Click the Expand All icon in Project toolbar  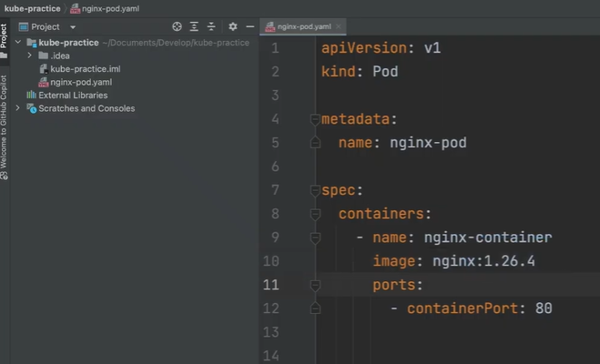(194, 26)
